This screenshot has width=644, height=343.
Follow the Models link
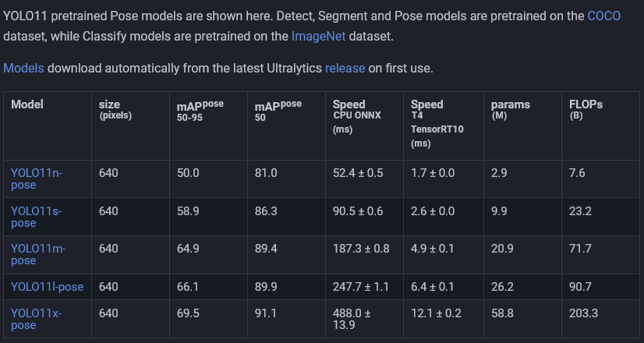(23, 68)
